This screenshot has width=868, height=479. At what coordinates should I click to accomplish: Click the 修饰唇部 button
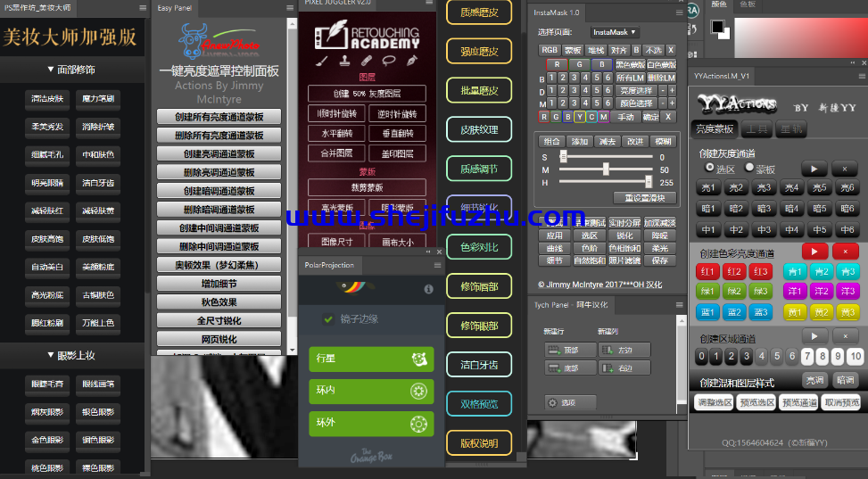[479, 286]
